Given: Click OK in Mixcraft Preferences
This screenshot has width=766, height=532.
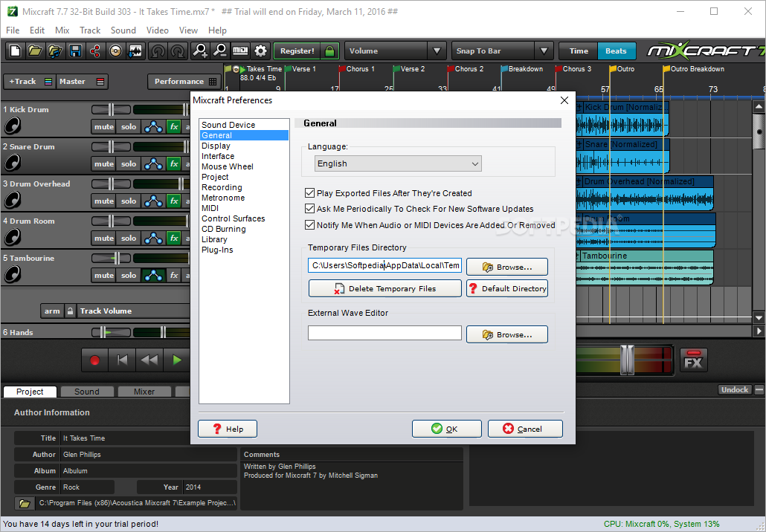Looking at the screenshot, I should pyautogui.click(x=446, y=429).
